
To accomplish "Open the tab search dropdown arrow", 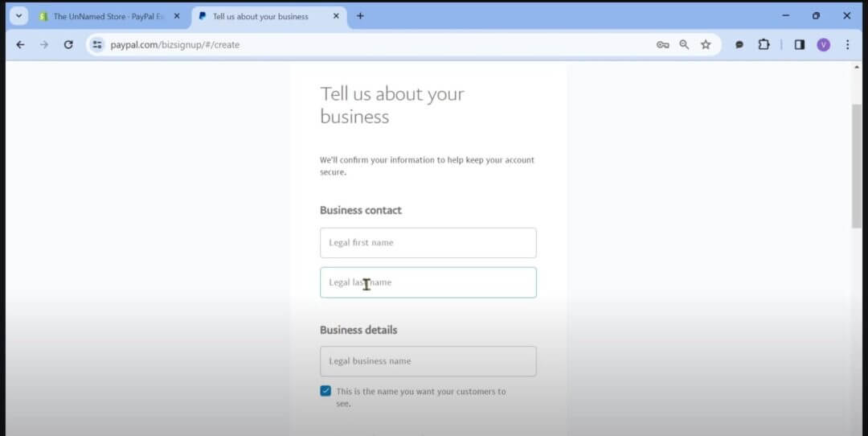I will (18, 16).
